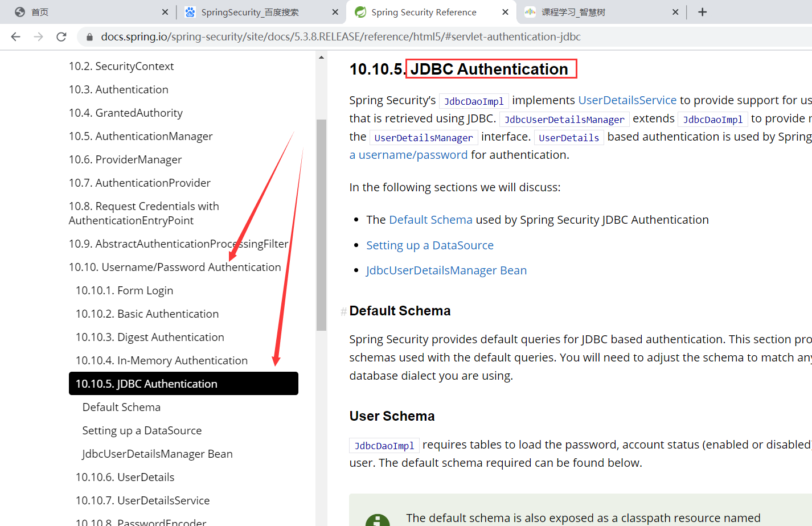
Task: Follow the JdbcUserDetailsManager Bean bullet link
Action: 446,270
